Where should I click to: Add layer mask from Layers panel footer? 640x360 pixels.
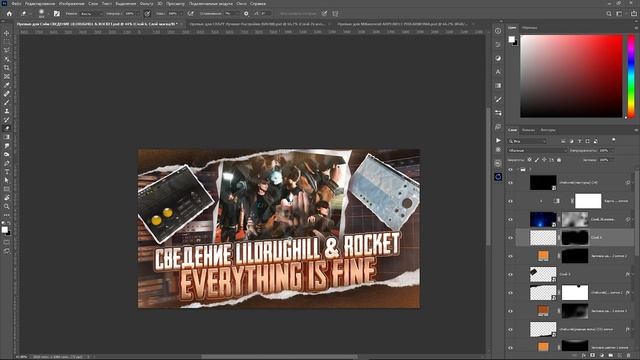click(593, 356)
